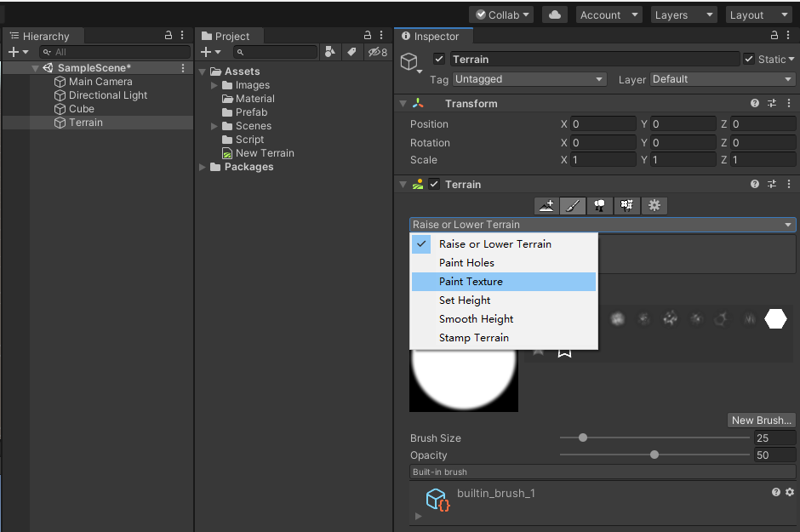Select the Create Neighbor Terrains tool
The width and height of the screenshot is (800, 532).
pos(546,205)
